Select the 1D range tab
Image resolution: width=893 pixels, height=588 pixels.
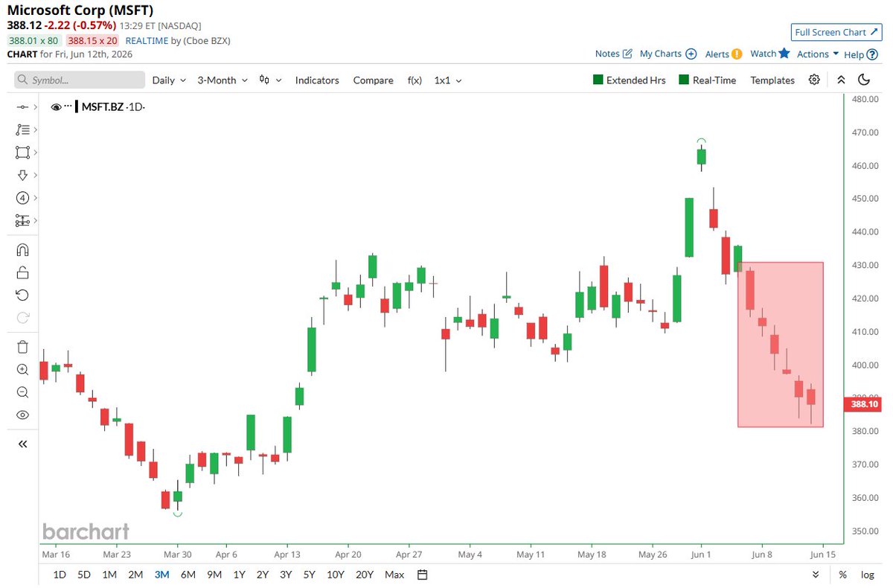coord(60,575)
